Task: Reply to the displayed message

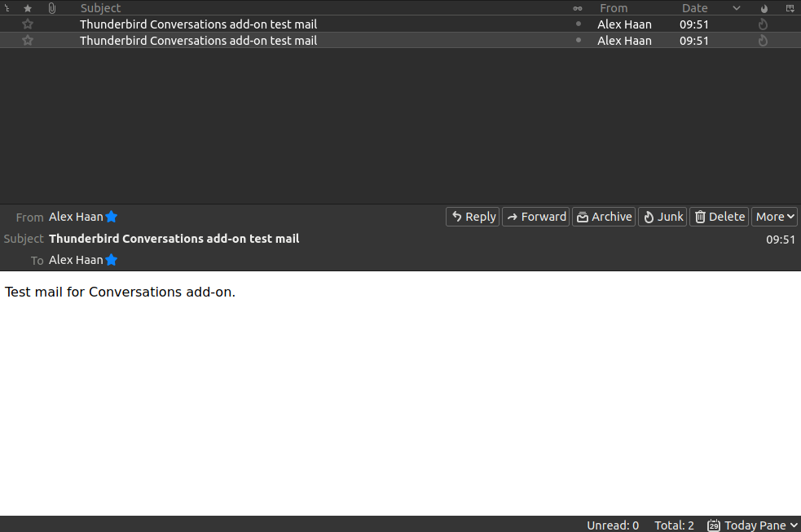Action: point(472,216)
